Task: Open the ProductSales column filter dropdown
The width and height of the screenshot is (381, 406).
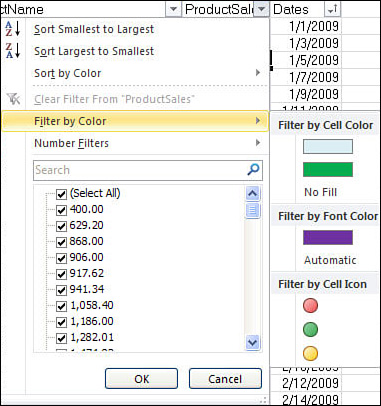Action: (262, 9)
